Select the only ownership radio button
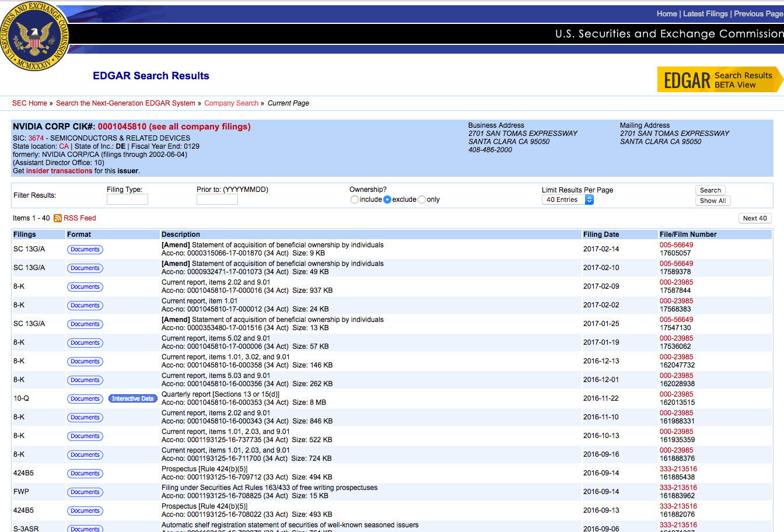Viewport: 784px width, 532px height. [422, 199]
